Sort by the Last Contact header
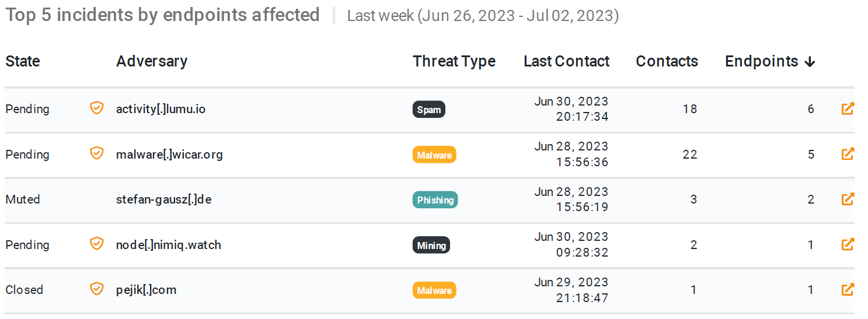This screenshot has width=868, height=319. click(566, 61)
